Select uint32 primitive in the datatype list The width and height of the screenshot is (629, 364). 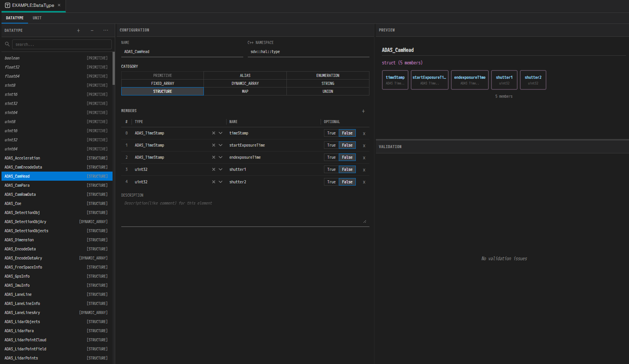click(x=57, y=140)
